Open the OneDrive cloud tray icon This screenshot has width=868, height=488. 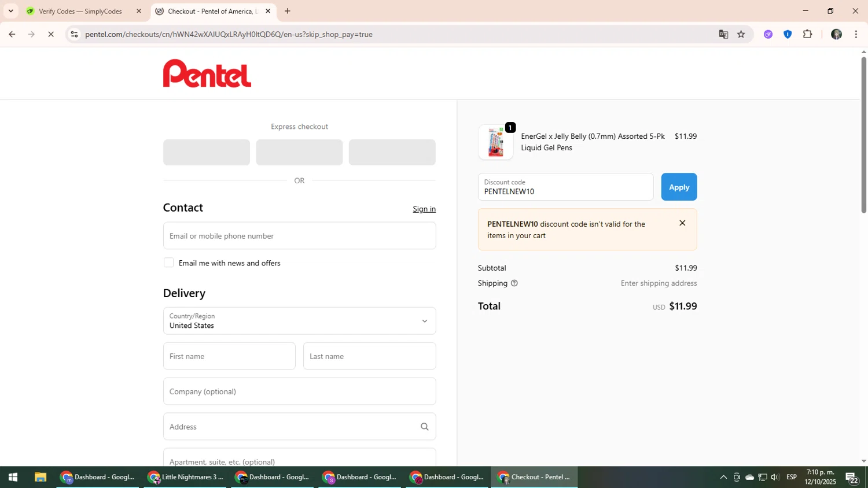(x=749, y=477)
